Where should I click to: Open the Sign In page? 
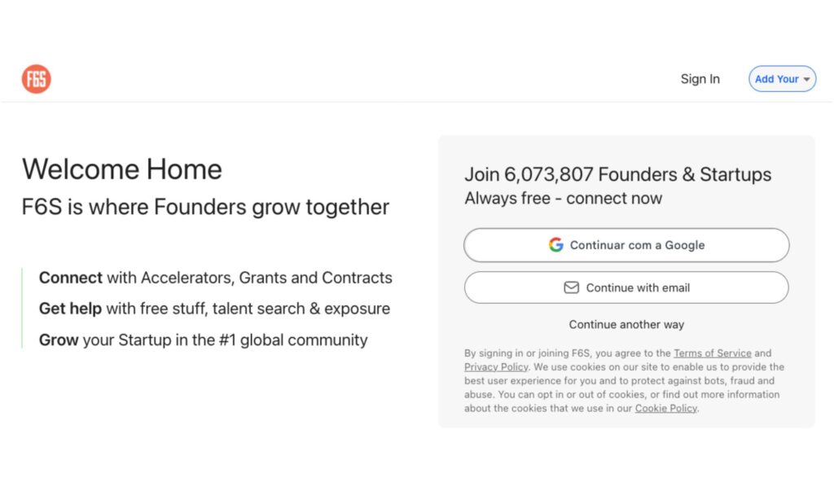[700, 79]
